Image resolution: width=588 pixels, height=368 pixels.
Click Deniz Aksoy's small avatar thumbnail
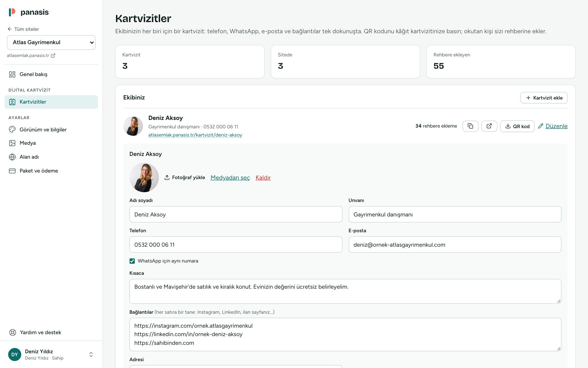(133, 126)
